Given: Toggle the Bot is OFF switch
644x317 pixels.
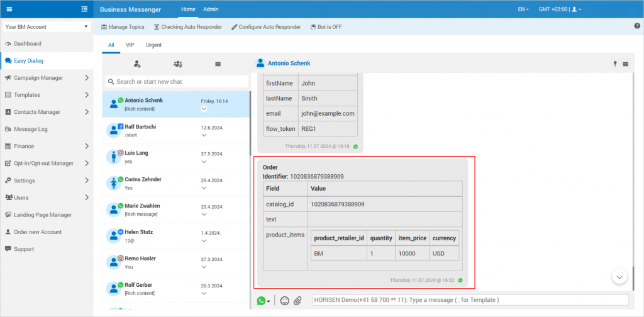Looking at the screenshot, I should (x=326, y=27).
